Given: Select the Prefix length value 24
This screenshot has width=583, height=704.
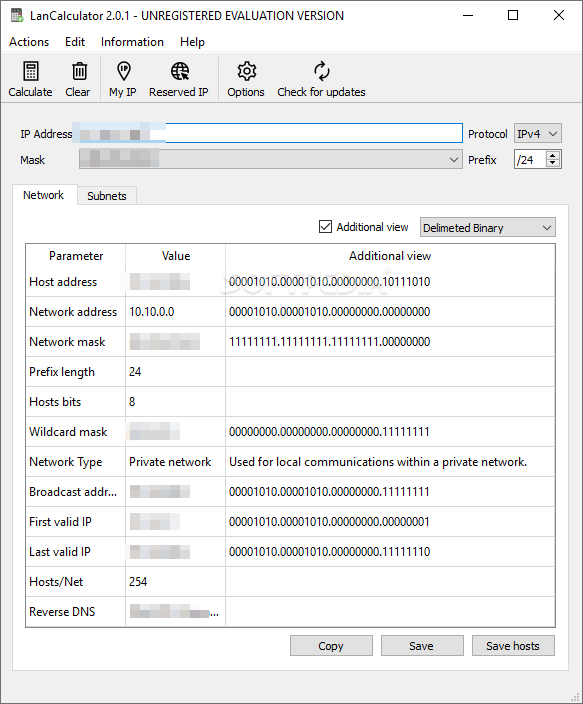Looking at the screenshot, I should tap(135, 372).
